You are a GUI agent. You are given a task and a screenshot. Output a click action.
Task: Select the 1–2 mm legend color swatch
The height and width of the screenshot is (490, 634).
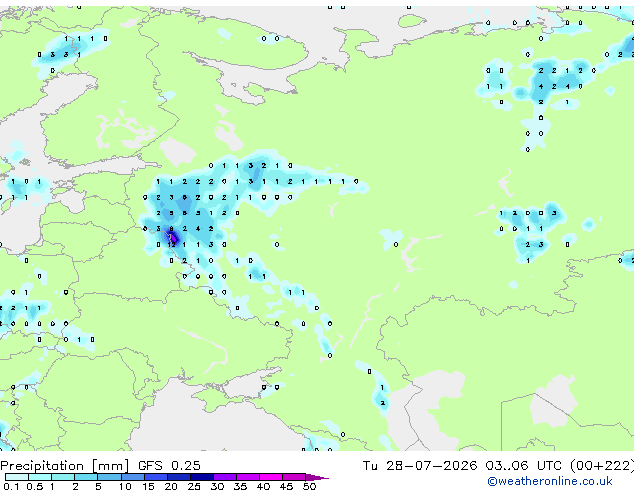coord(63,477)
